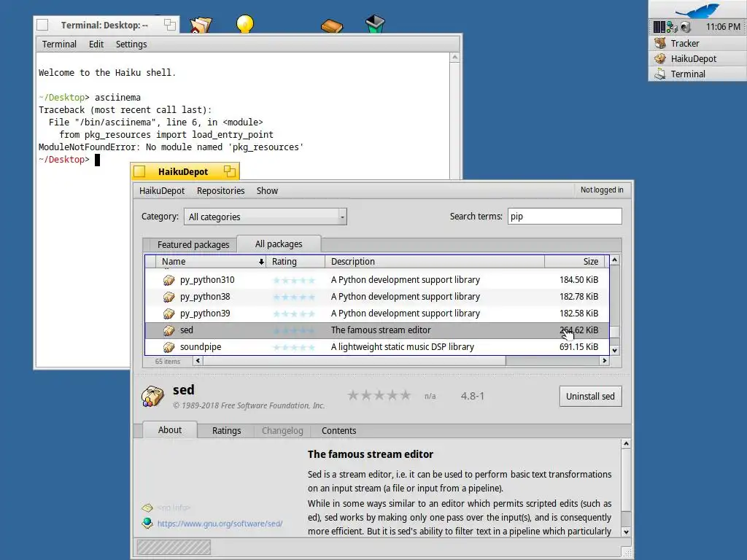Select the py_python38 row name
Image resolution: width=747 pixels, height=560 pixels.
point(205,297)
